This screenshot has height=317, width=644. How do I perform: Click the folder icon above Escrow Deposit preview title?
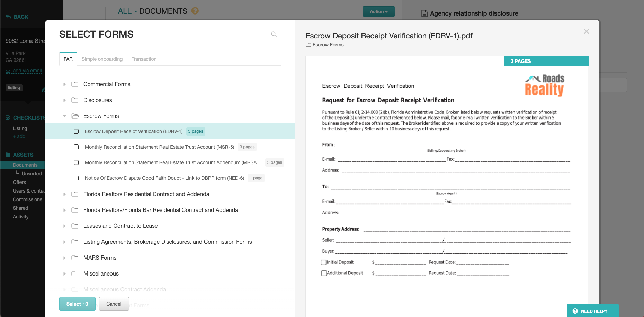[x=308, y=45]
